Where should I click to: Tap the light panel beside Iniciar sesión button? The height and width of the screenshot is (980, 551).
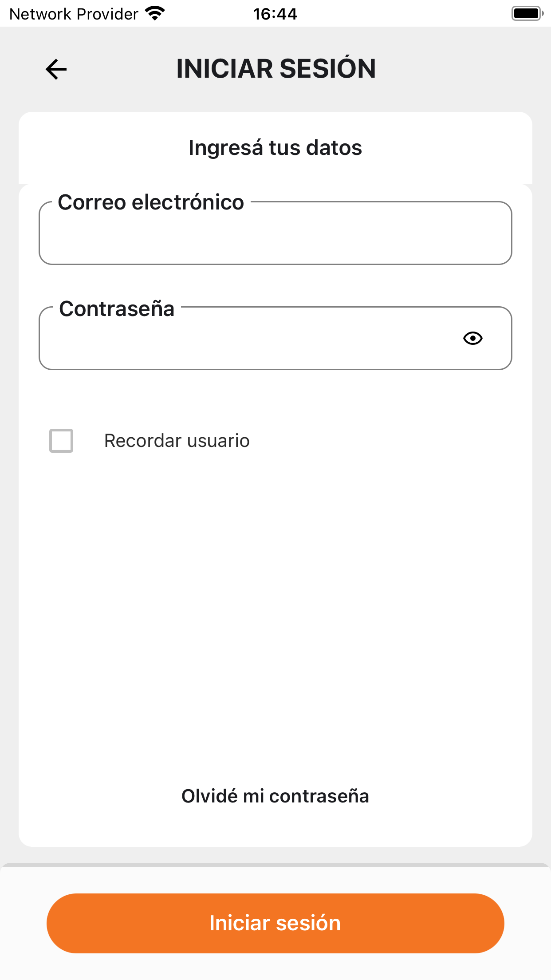tap(528, 923)
